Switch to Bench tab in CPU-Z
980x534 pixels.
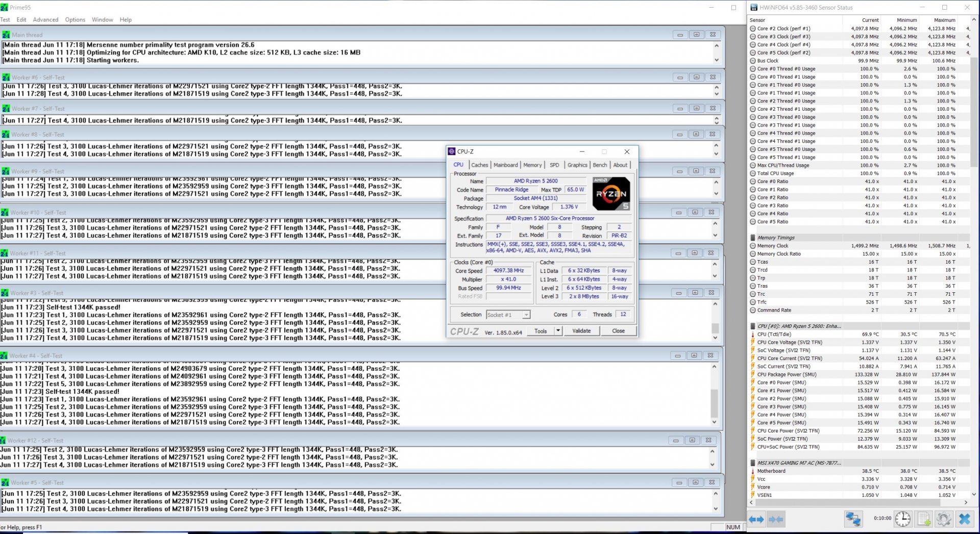[600, 165]
